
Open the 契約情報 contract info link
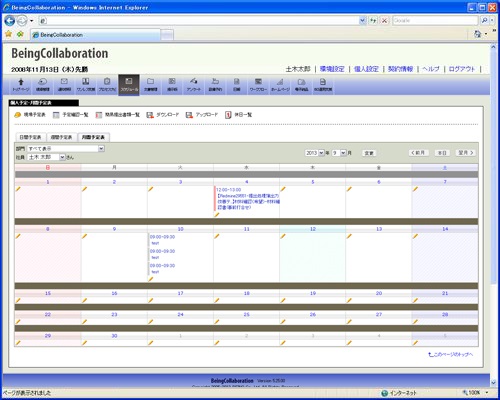tap(400, 69)
